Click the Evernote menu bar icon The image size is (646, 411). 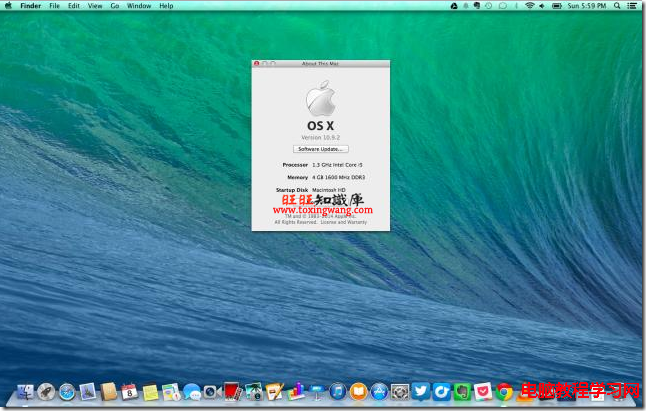[x=477, y=6]
